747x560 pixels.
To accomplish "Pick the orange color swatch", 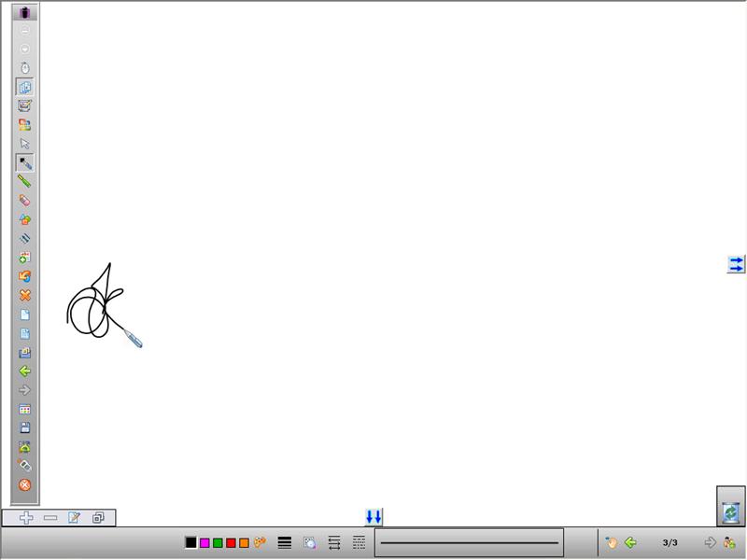I will pos(244,543).
